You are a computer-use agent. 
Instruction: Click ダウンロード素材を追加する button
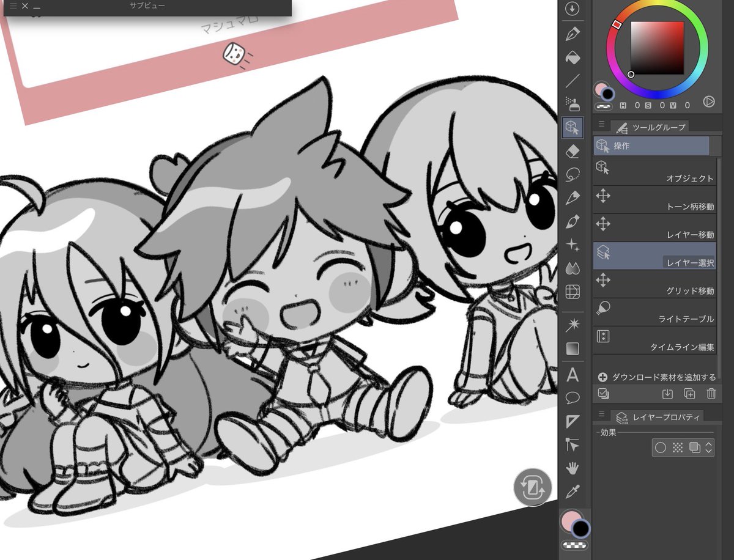click(656, 377)
